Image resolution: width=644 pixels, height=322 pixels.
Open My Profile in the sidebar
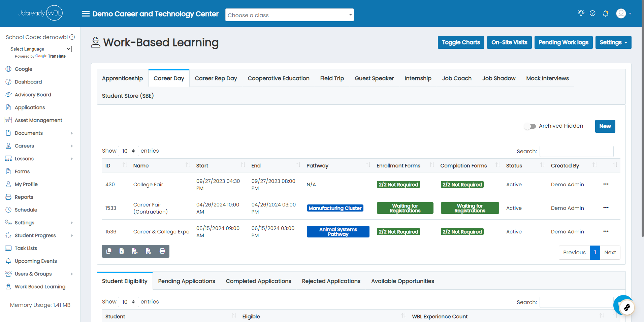(26, 184)
